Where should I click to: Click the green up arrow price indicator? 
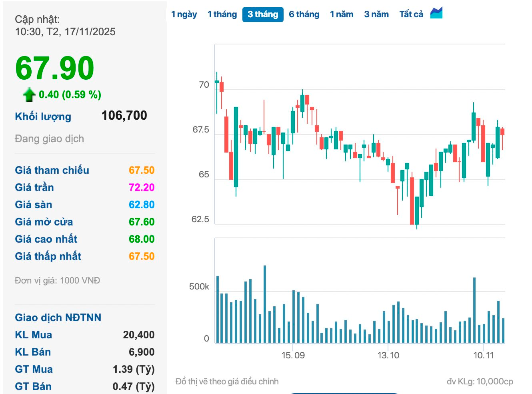(29, 95)
